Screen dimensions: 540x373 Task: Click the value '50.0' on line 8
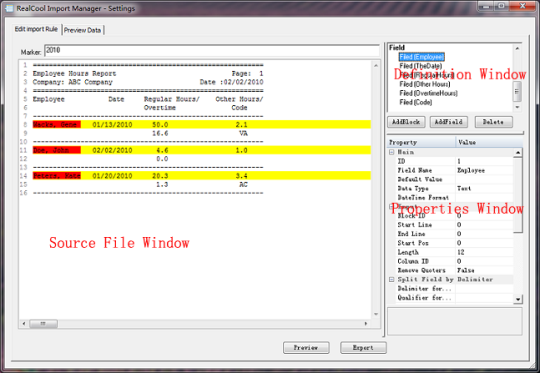point(160,124)
